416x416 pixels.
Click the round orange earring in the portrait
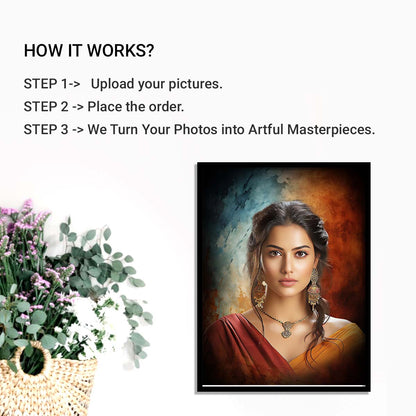(x=260, y=293)
